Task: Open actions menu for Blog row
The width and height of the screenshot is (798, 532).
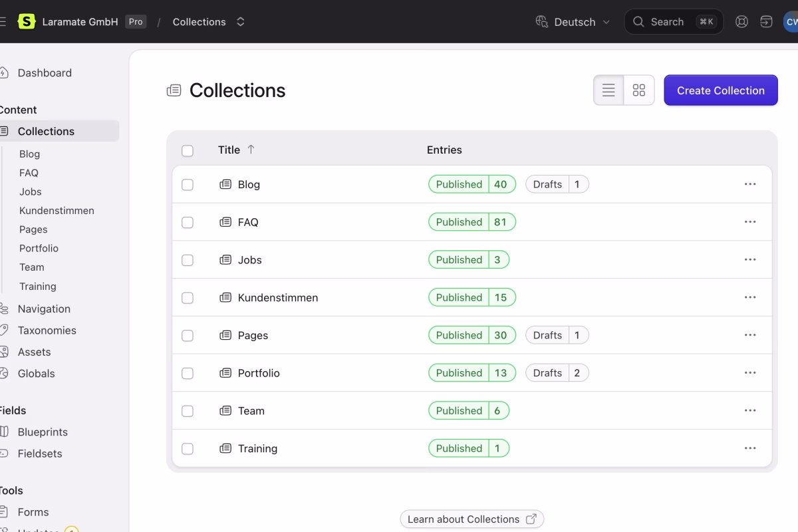Action: click(x=750, y=184)
